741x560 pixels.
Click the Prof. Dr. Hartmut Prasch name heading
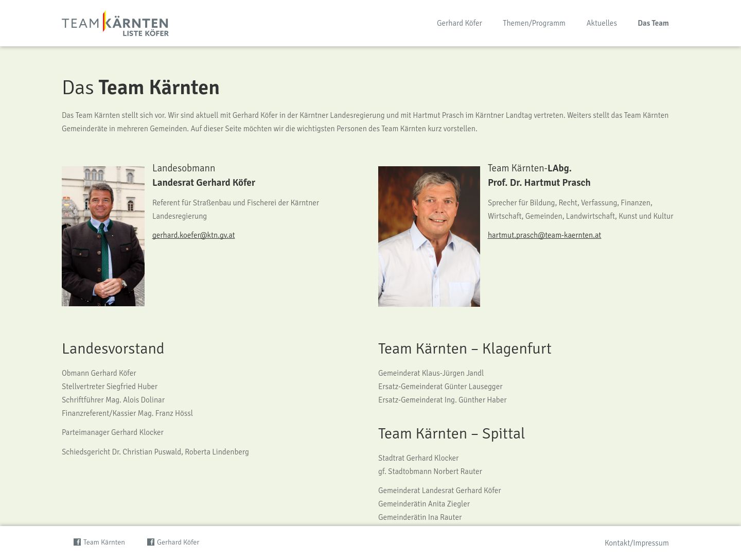[539, 183]
